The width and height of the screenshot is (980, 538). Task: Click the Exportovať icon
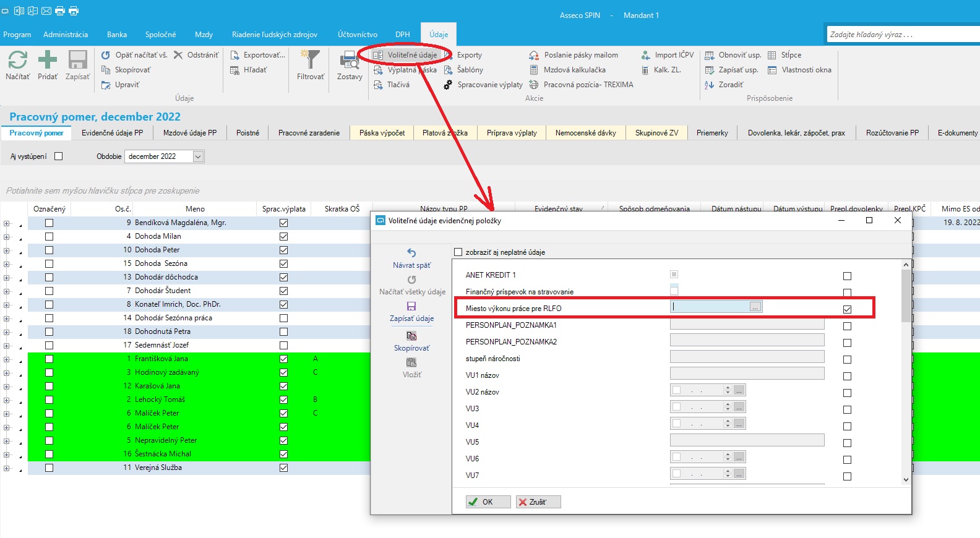[234, 55]
